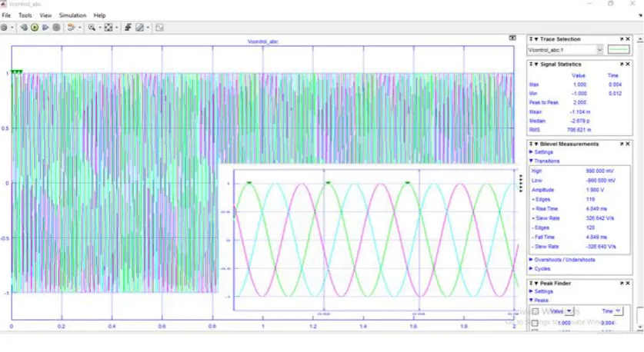
Task: Click the Step Back toolbar icon
Action: 24,28
